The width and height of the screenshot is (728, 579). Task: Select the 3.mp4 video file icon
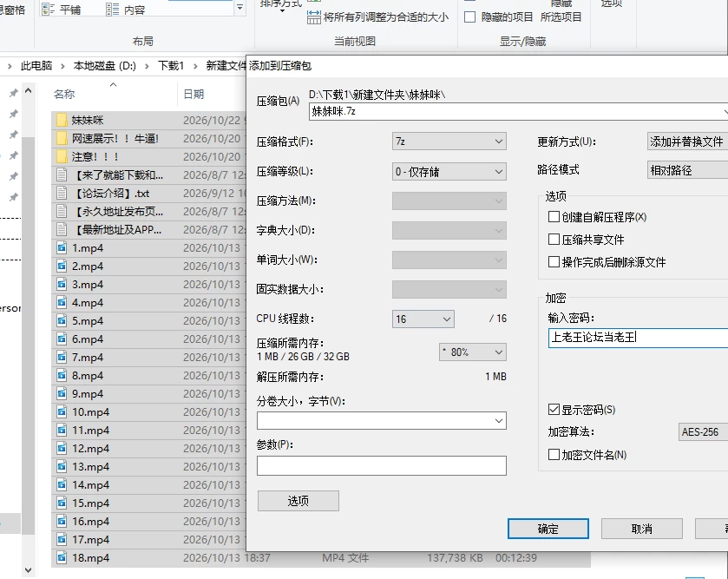pyautogui.click(x=62, y=284)
